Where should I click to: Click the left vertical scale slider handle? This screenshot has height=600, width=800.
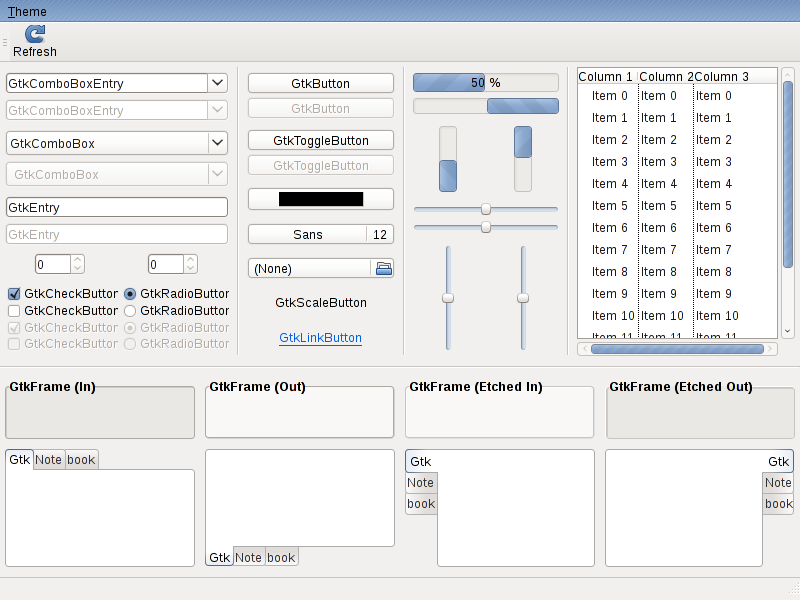click(448, 298)
